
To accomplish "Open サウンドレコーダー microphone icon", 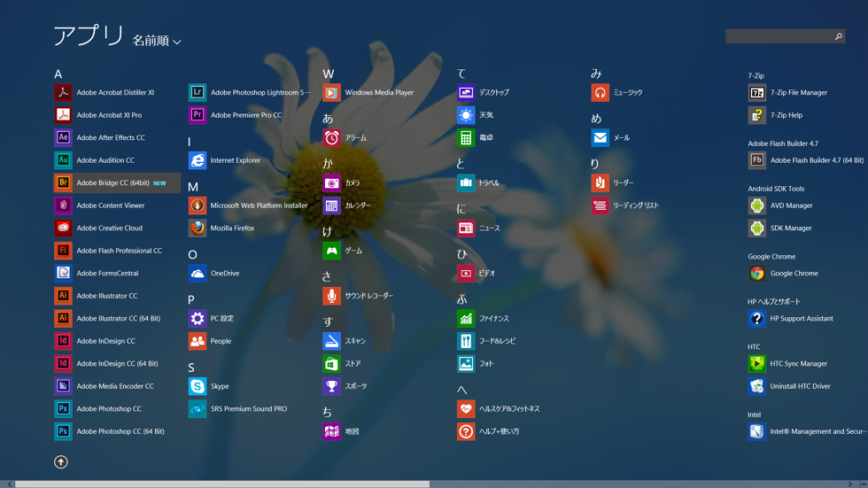I will pyautogui.click(x=331, y=296).
